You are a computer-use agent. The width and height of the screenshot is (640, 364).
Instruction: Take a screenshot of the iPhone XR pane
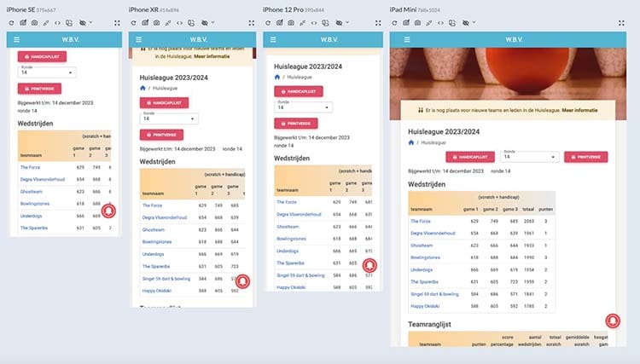(155, 21)
